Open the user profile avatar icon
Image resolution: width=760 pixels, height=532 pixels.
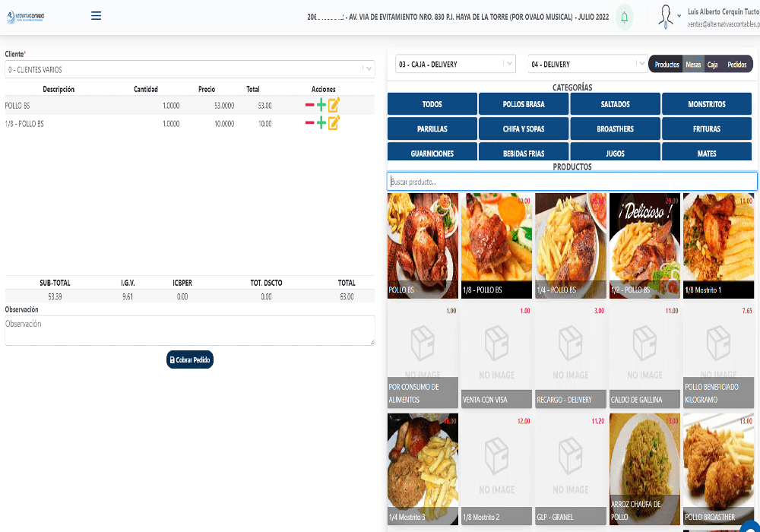(x=667, y=16)
